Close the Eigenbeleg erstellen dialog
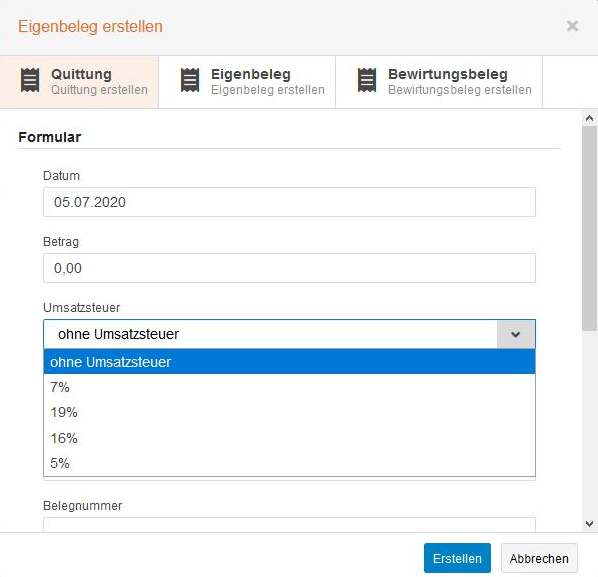Viewport: 598px width, 577px height. click(x=572, y=26)
